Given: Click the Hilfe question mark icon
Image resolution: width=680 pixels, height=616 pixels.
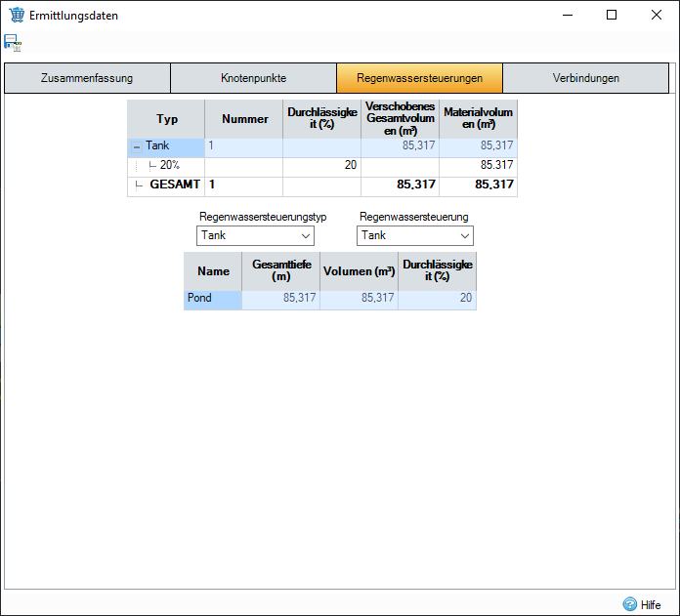Looking at the screenshot, I should pos(630,604).
